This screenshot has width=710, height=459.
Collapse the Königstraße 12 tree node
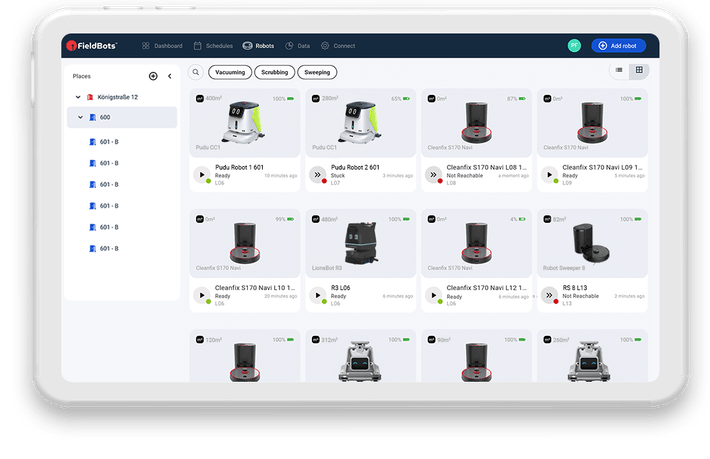[78, 97]
